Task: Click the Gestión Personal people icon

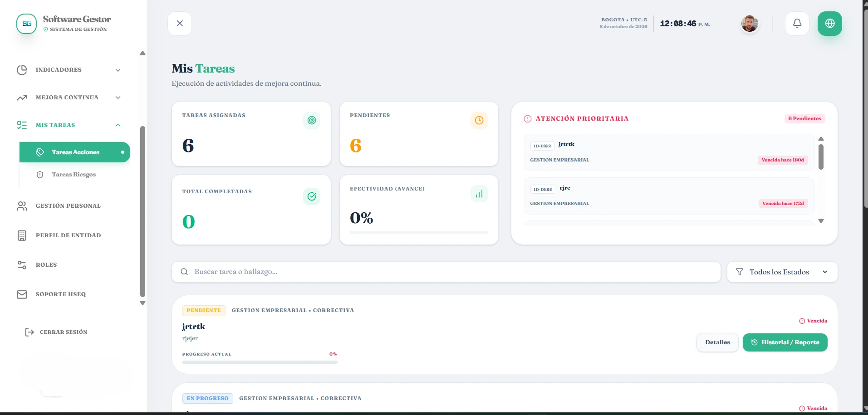Action: point(22,206)
